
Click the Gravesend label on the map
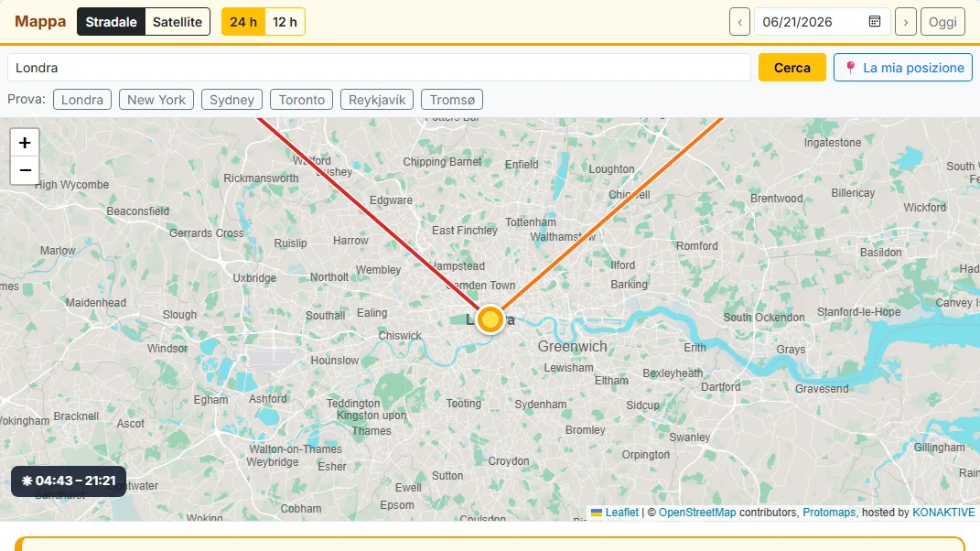[x=822, y=388]
